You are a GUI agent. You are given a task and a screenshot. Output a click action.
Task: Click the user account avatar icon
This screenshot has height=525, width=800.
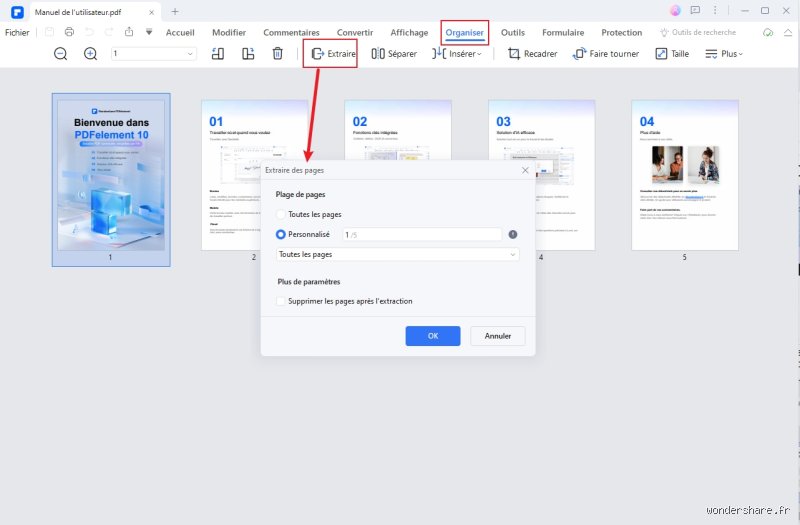pyautogui.click(x=675, y=10)
